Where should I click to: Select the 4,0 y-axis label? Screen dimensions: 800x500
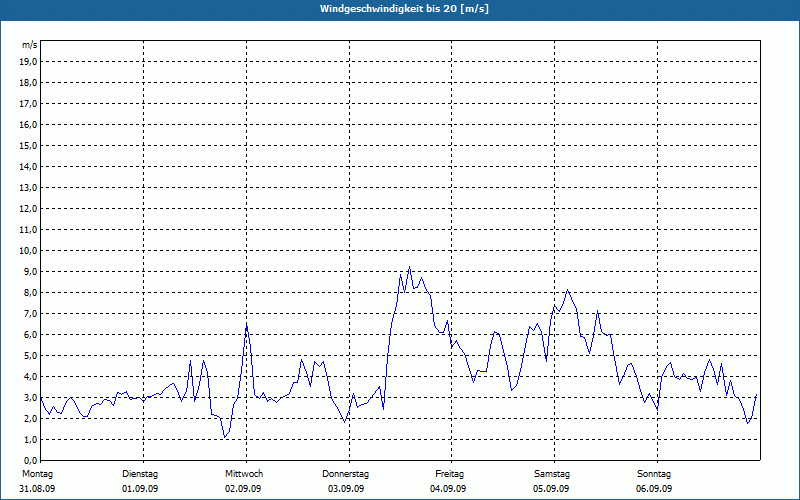coord(29,377)
